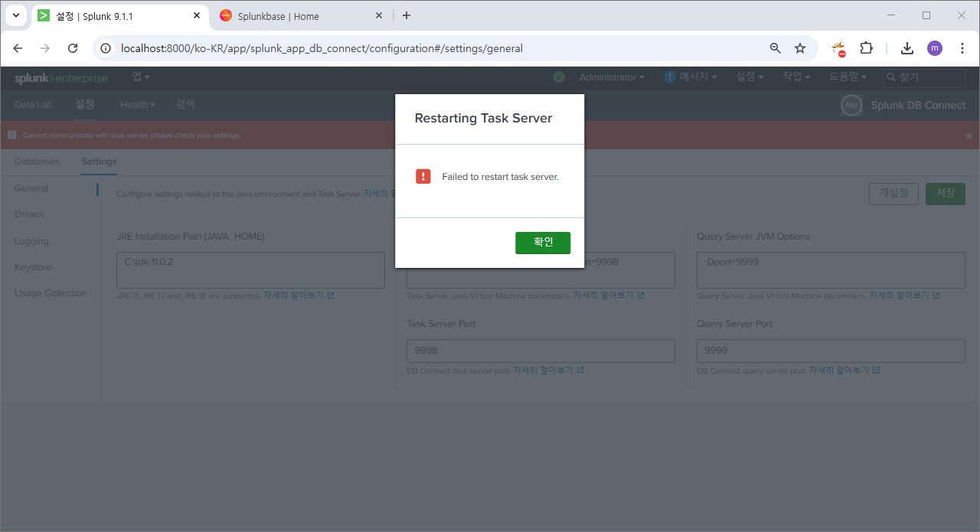Open the tab search dropdown arrow
Viewport: 980px width, 532px height.
tap(15, 15)
